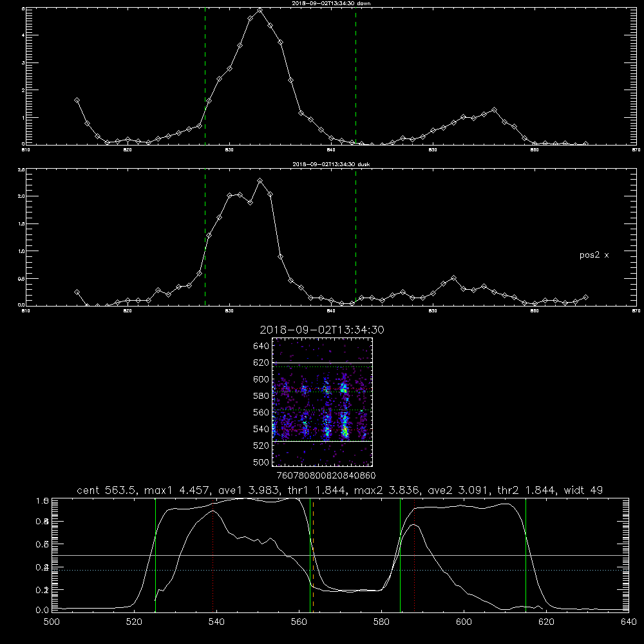The width and height of the screenshot is (644, 644).
Task: Click the green dashed line near 842 in the dusk plot
Action: click(355, 238)
